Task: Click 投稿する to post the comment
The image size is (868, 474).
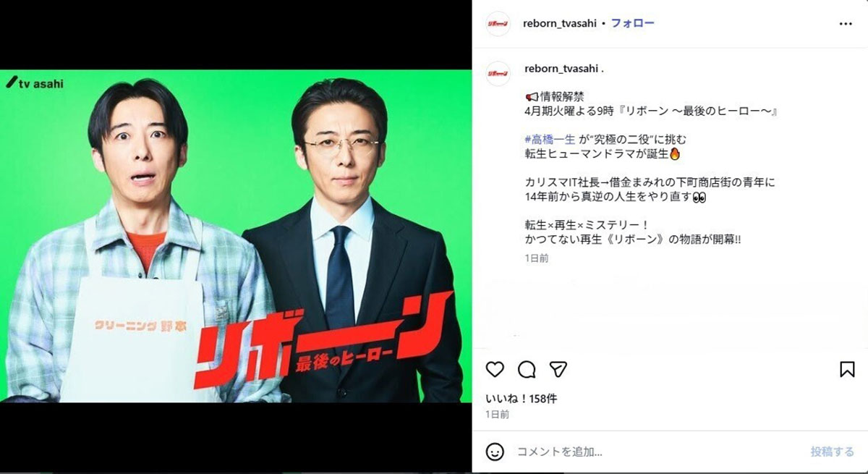Action: [x=832, y=452]
